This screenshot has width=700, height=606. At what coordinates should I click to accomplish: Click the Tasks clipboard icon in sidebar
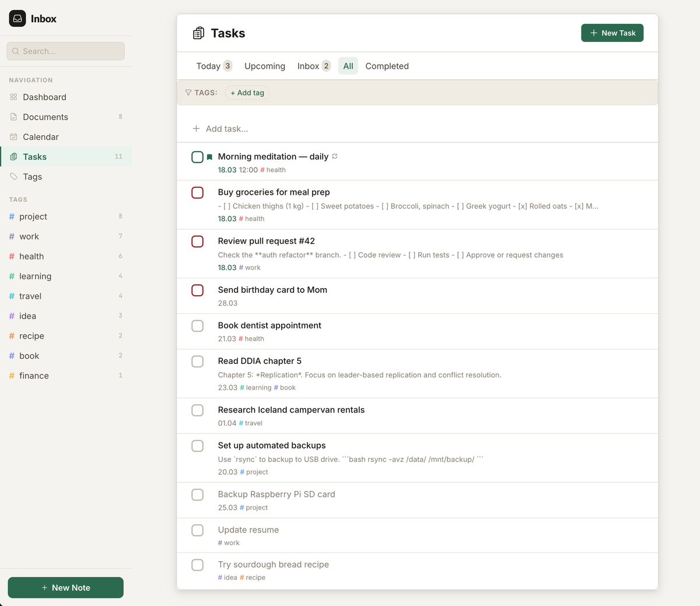[x=13, y=157]
